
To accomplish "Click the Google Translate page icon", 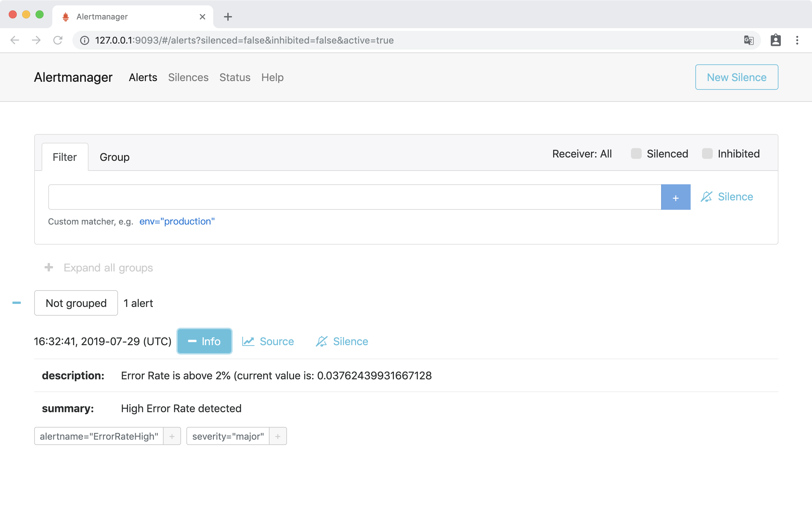I will pos(748,40).
